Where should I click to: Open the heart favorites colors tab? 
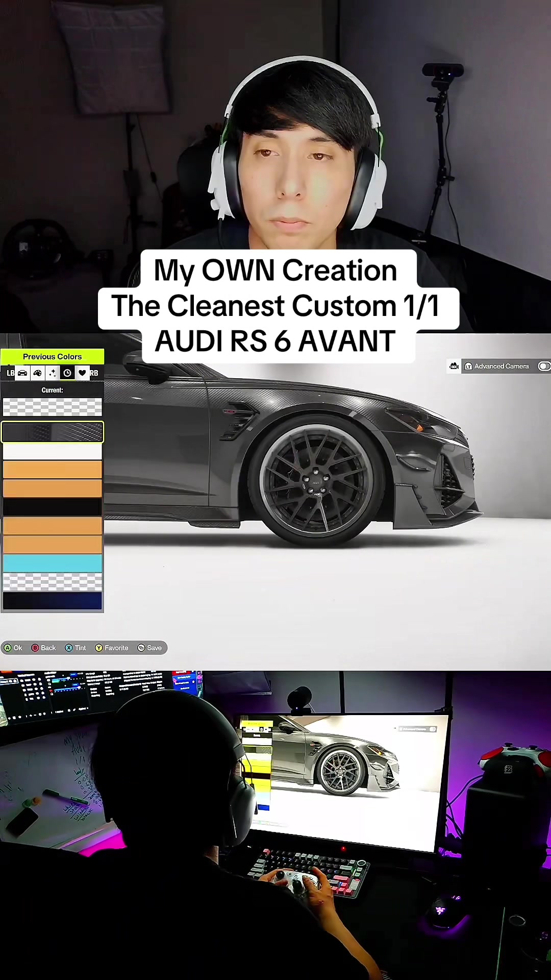(x=82, y=373)
